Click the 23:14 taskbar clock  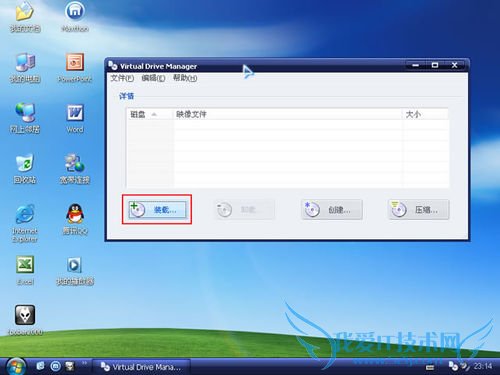click(x=483, y=366)
